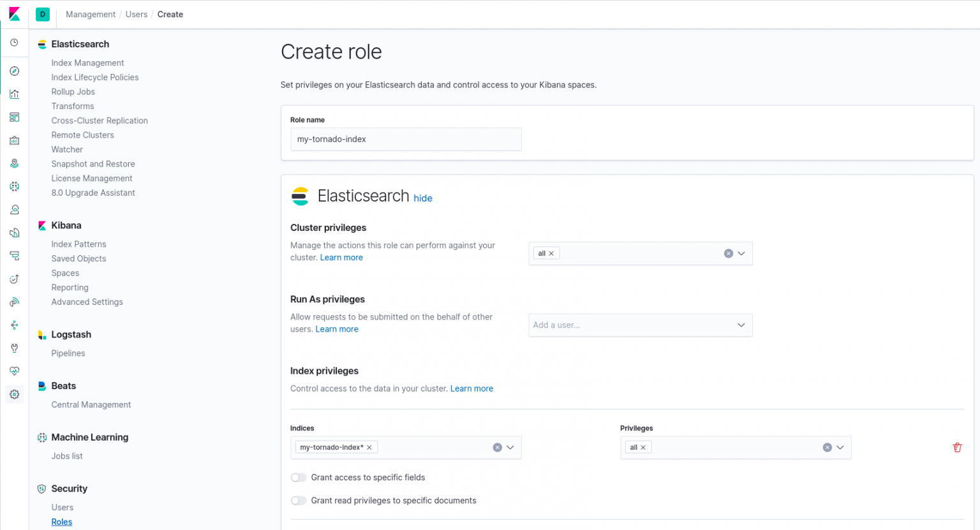Expand the Cluster privileges dropdown
The height and width of the screenshot is (530, 980).
click(x=741, y=253)
